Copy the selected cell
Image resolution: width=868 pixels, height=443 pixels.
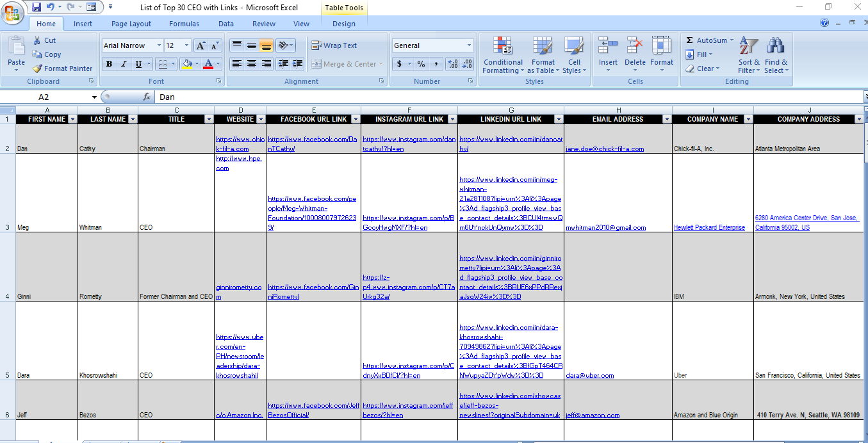coord(47,54)
